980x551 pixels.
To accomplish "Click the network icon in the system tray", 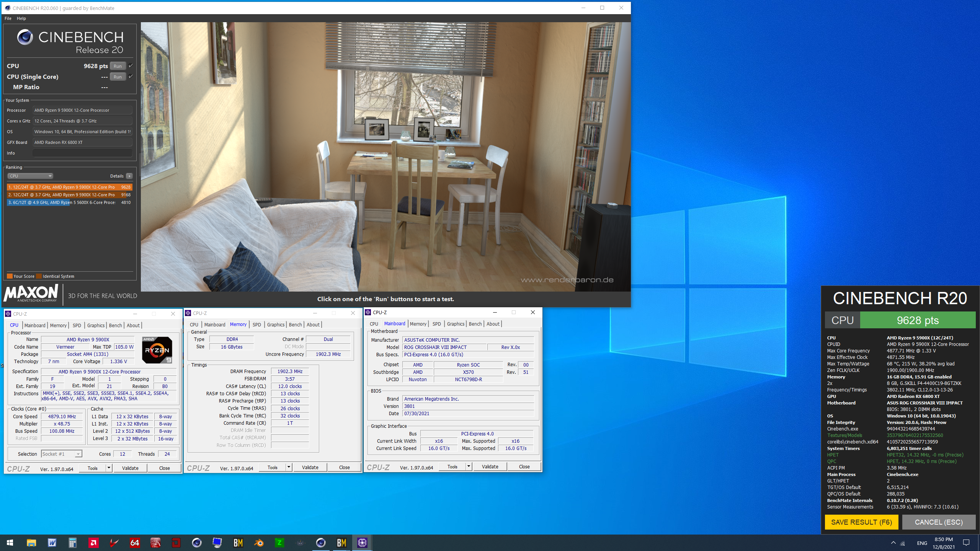I will click(x=903, y=543).
